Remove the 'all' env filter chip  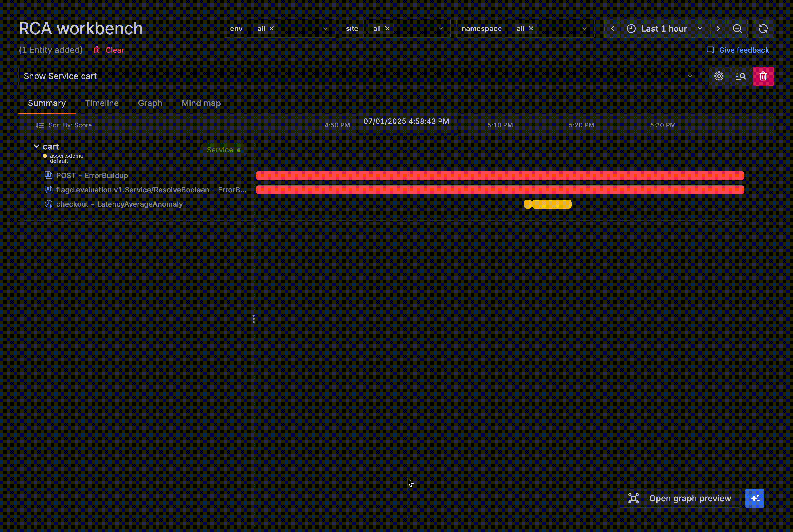272,29
